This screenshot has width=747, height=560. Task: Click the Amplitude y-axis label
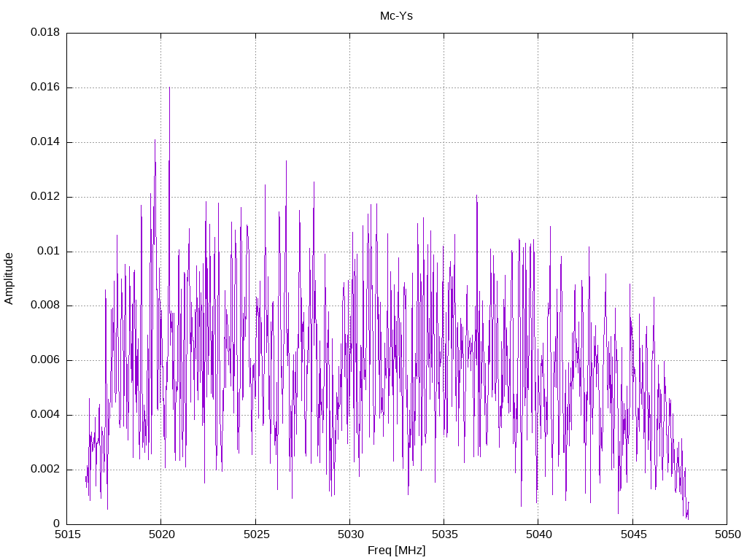[9, 279]
